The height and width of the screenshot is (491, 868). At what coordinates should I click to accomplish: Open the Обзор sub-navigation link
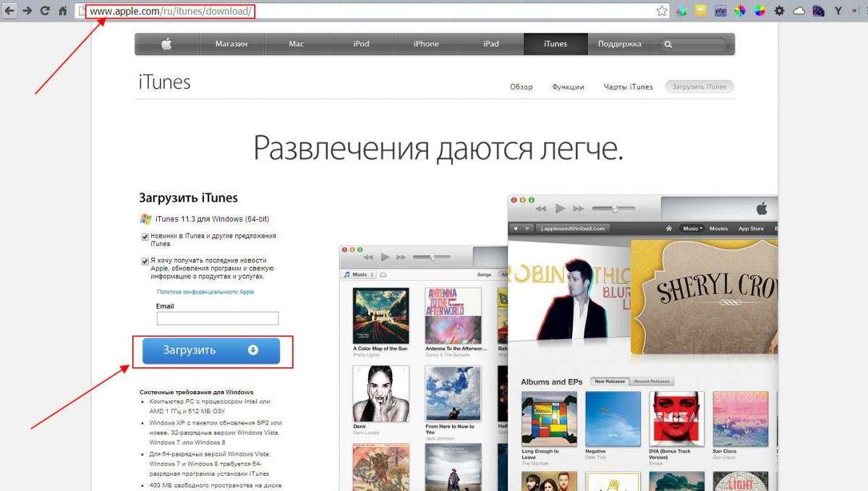[521, 87]
